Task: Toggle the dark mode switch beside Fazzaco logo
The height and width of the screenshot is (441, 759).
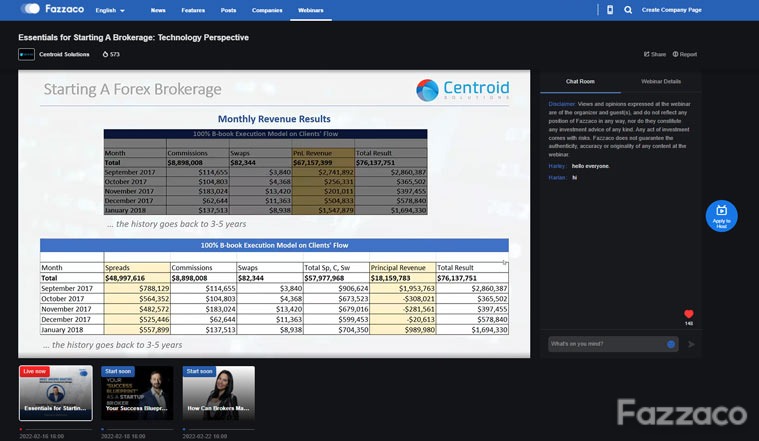Action: coord(30,9)
